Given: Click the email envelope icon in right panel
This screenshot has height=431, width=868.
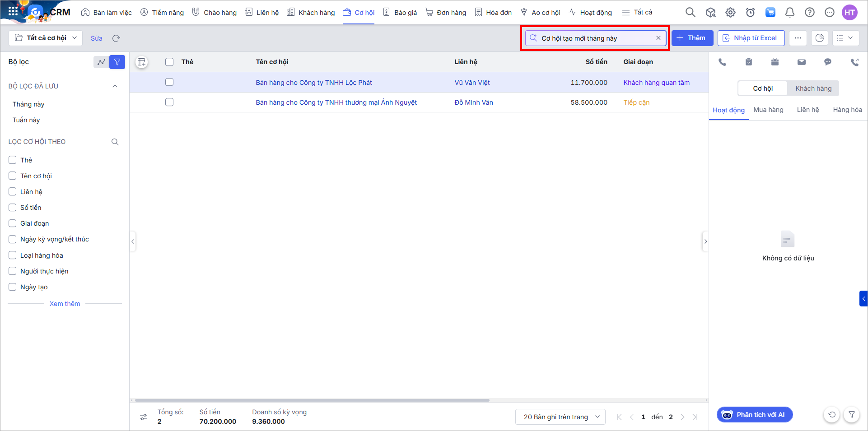Looking at the screenshot, I should click(801, 62).
